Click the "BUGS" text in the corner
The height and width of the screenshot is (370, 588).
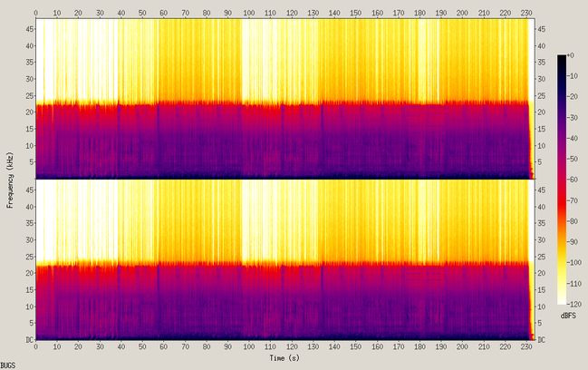pyautogui.click(x=8, y=365)
